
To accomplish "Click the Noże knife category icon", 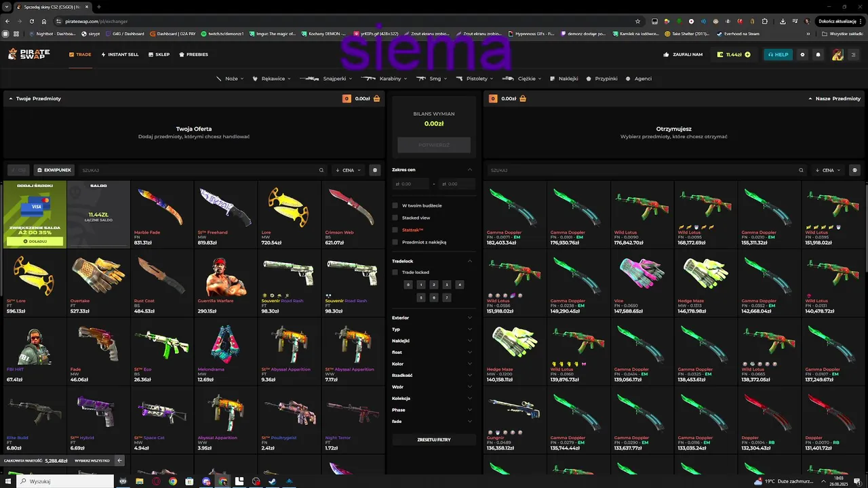I will (x=219, y=79).
